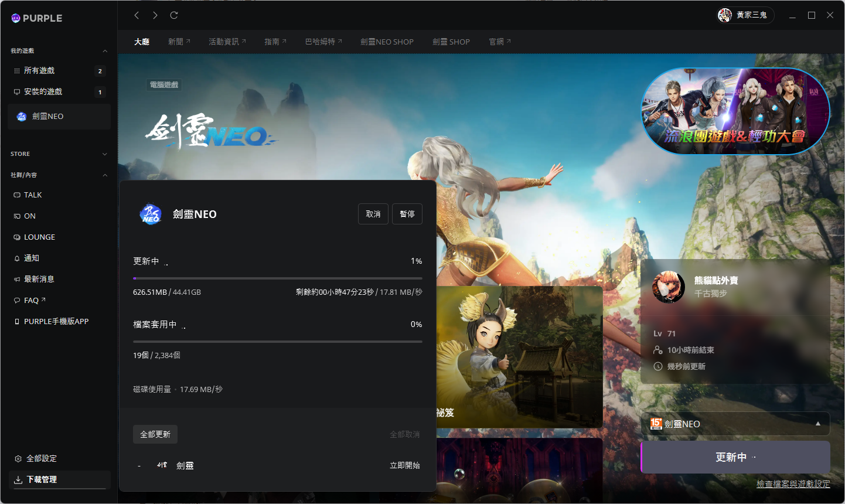Open 檢查檔案與遊戲設定 link
845x504 pixels.
pyautogui.click(x=794, y=484)
